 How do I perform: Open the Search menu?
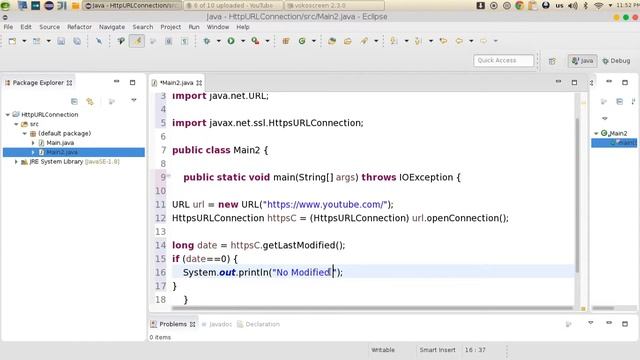click(142, 27)
